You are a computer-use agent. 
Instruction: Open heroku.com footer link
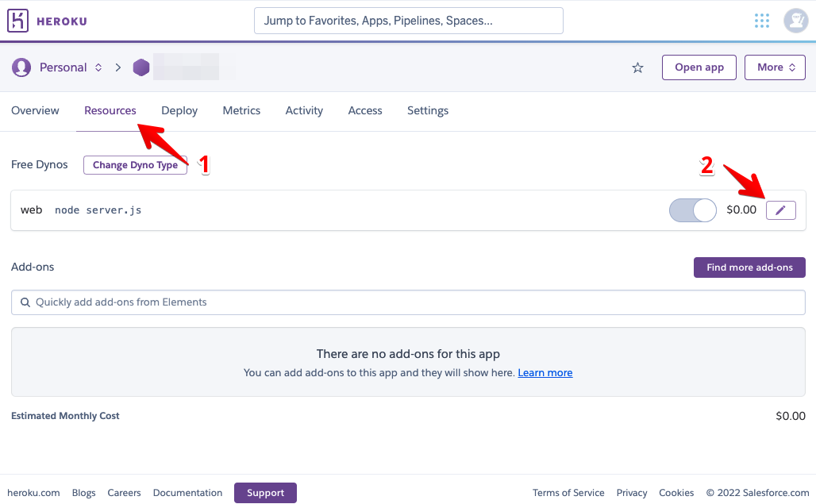tap(33, 493)
